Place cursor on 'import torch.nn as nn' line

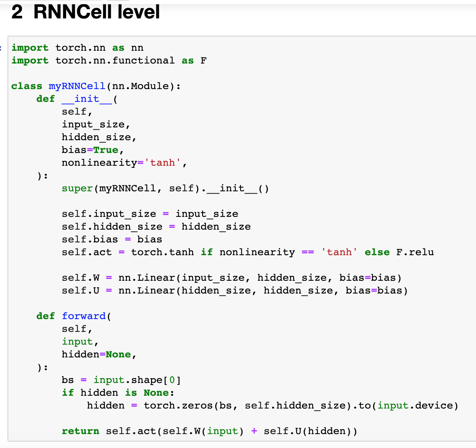click(77, 48)
